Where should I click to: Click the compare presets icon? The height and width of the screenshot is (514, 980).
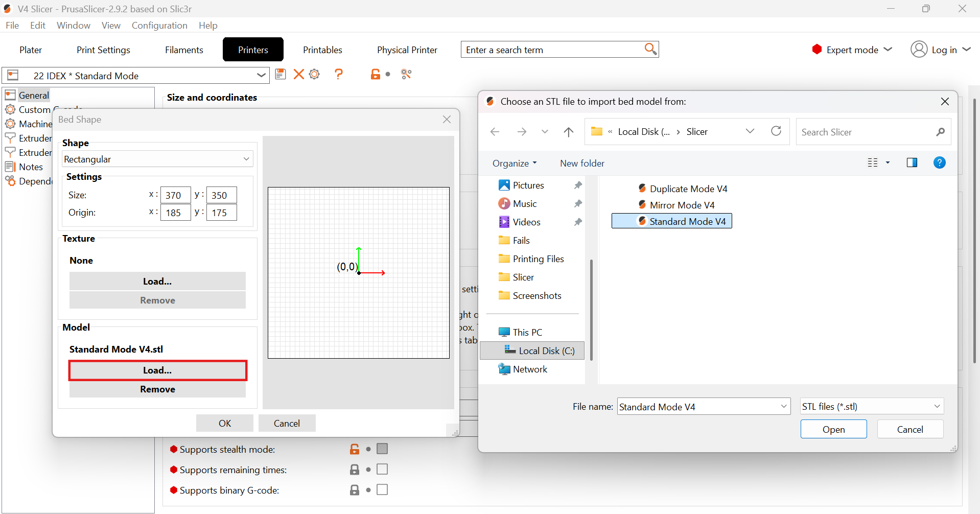tap(406, 74)
